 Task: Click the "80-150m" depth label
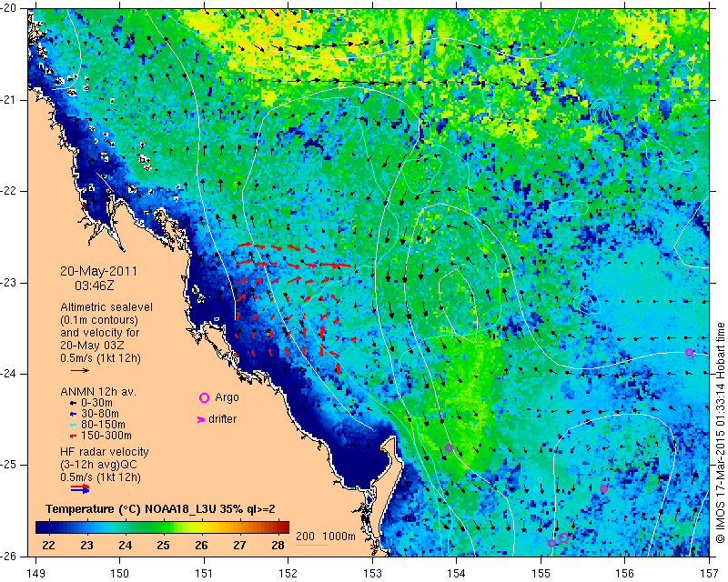tap(103, 425)
